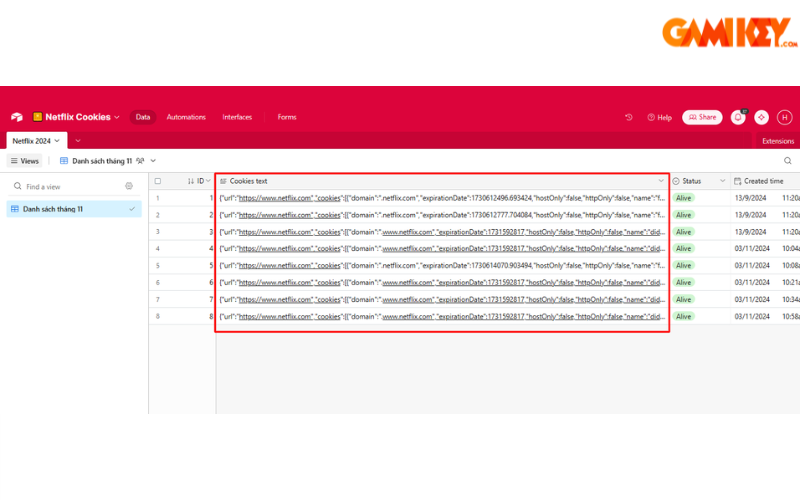
Task: Expand the Danh sách tháng 11 view dropdown
Action: coord(153,161)
